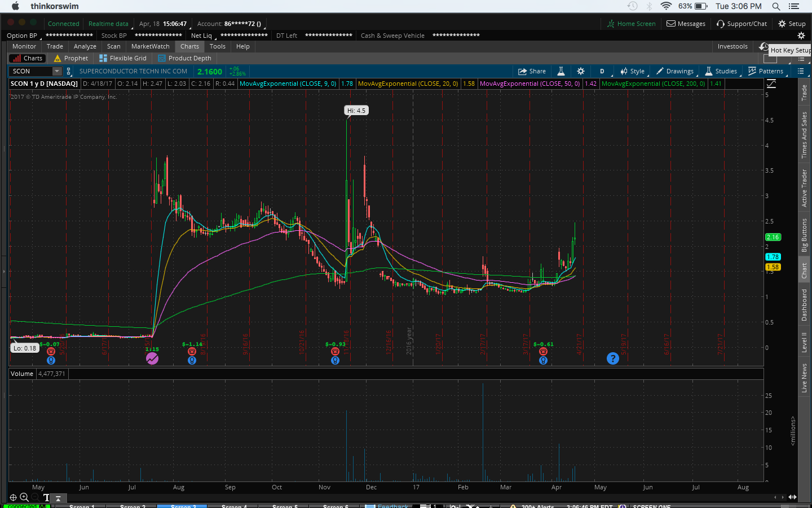Open Messages envelope in top bar
The width and height of the screenshot is (812, 508).
(686, 24)
